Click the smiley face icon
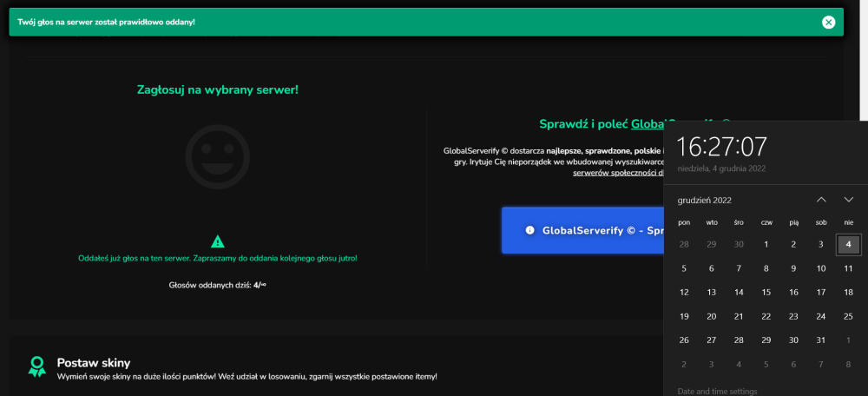This screenshot has height=396, width=868. click(218, 156)
